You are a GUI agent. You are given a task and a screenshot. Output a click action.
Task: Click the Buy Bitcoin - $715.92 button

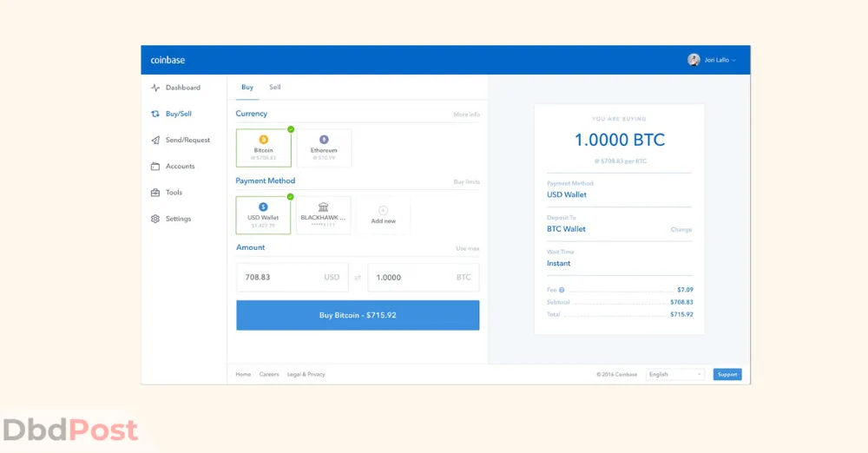point(358,315)
